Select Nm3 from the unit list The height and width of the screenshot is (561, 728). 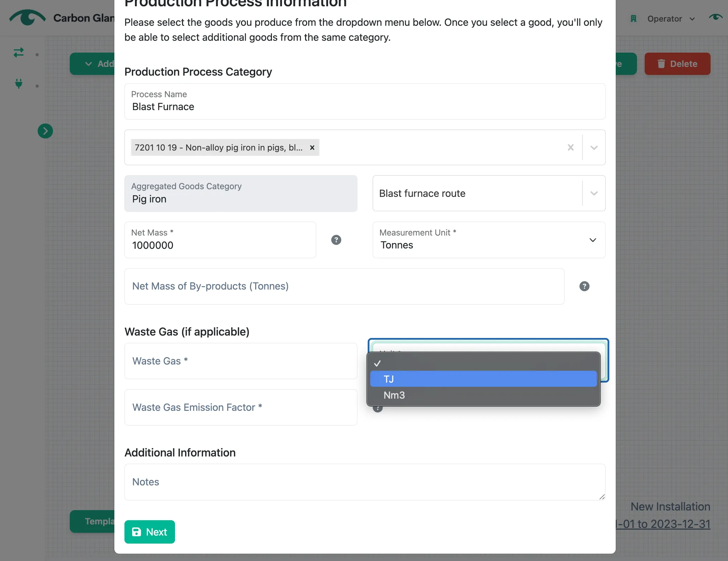[x=483, y=395]
